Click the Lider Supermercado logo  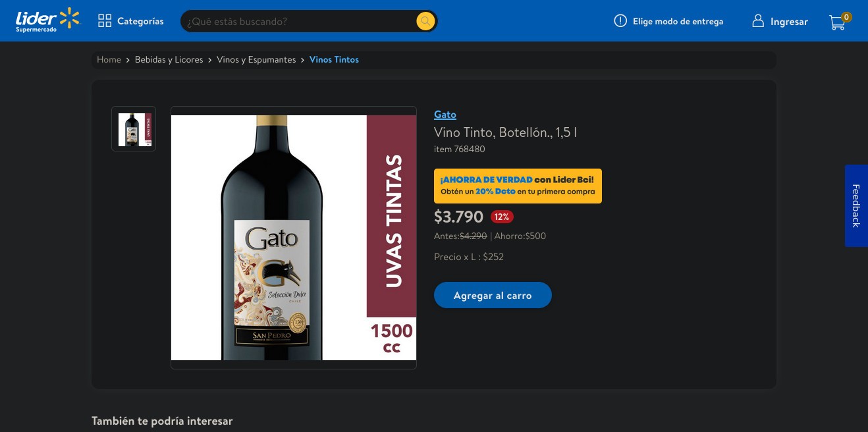47,20
